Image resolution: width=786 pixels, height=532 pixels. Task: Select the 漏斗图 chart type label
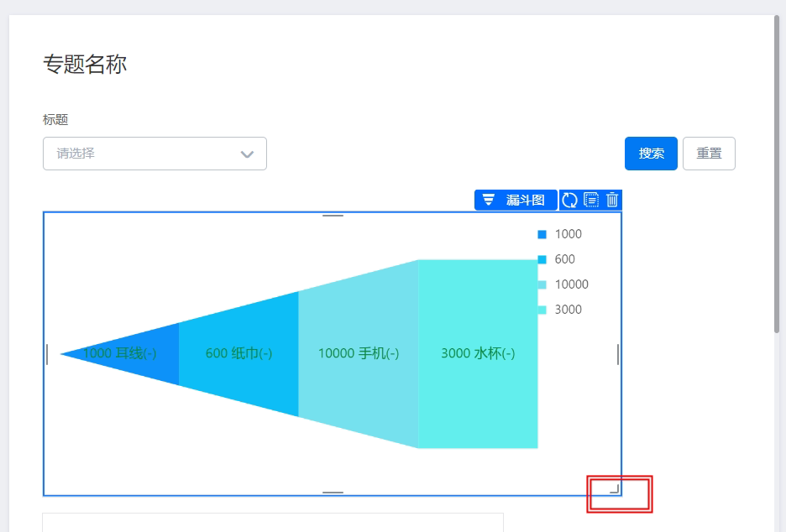click(x=525, y=200)
